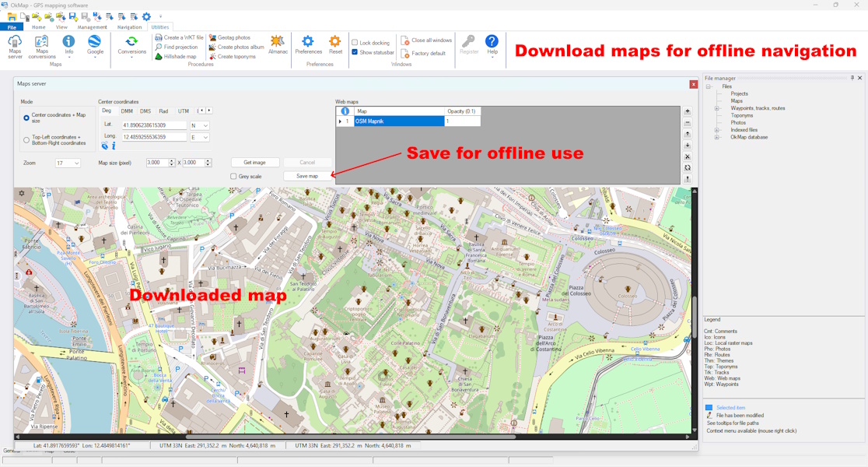This screenshot has height=467, width=868.
Task: Click Create toponyms
Action: tap(232, 57)
